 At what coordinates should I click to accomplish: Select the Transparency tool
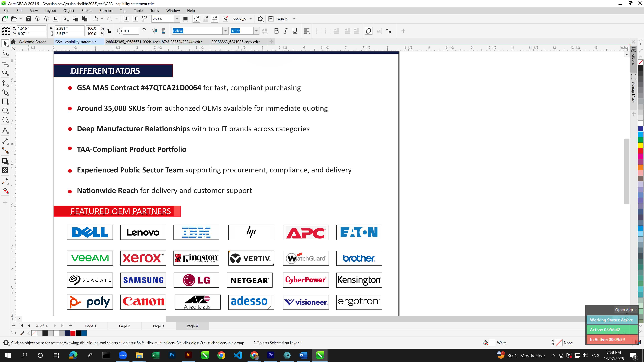[x=5, y=170]
